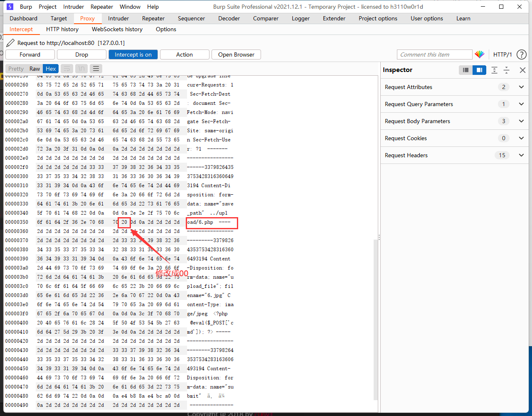Open the Window menu
This screenshot has width=532, height=416.
pos(130,7)
